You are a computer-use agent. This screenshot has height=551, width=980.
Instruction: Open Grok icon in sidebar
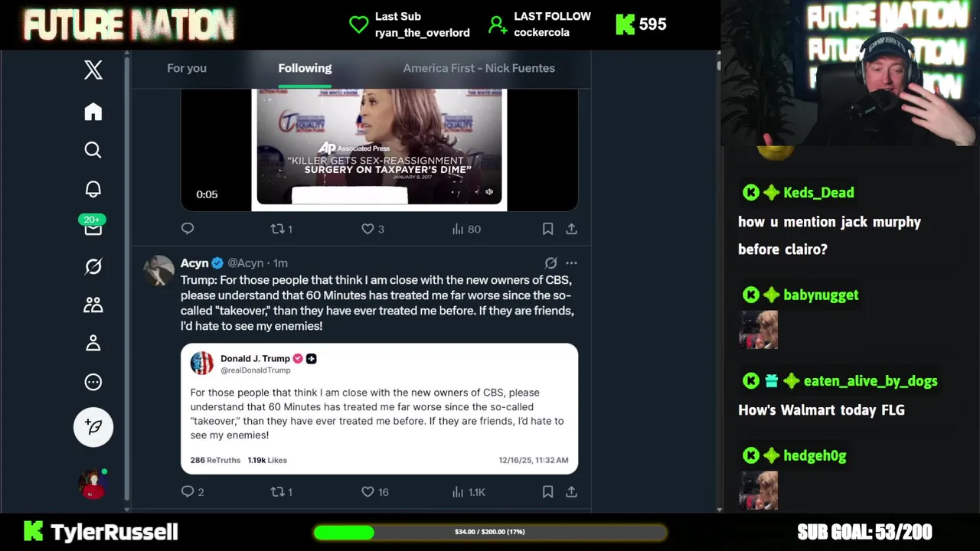point(93,266)
